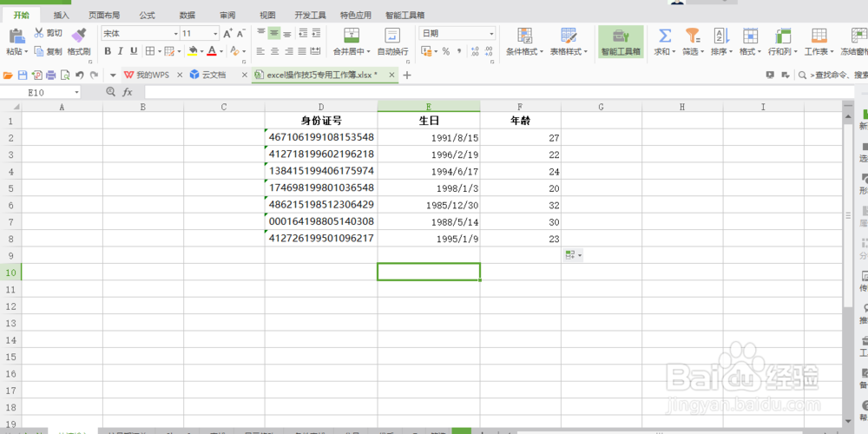Save the workbook with floppy disk icon
This screenshot has width=868, height=434.
point(23,75)
